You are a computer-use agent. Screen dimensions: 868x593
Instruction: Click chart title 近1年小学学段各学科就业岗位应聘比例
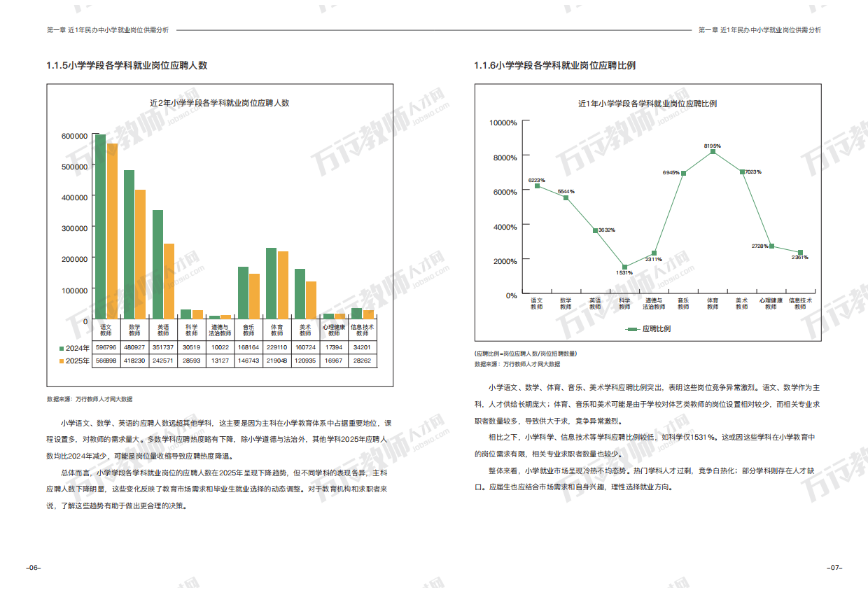tap(647, 103)
